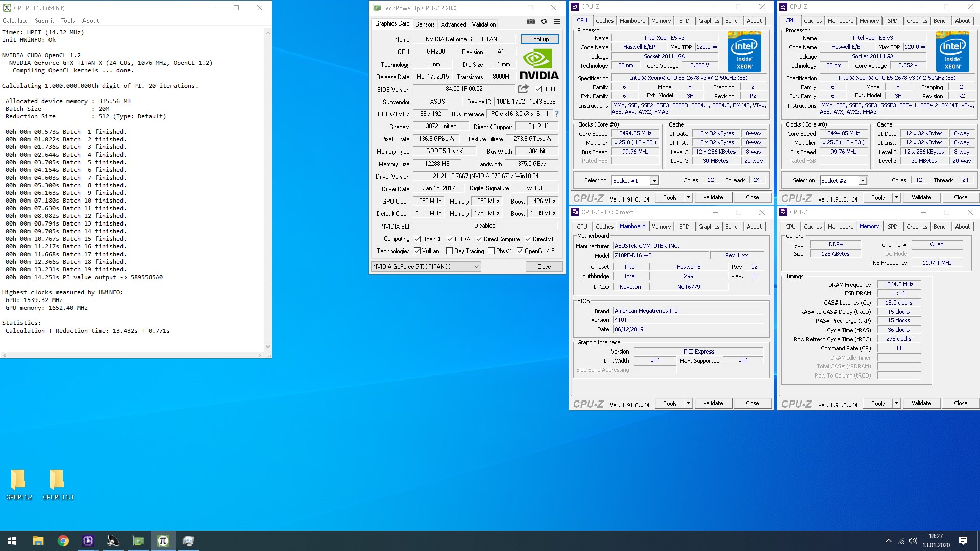This screenshot has width=980, height=551.
Task: Open the Validation tab in GPU-Z
Action: click(483, 24)
